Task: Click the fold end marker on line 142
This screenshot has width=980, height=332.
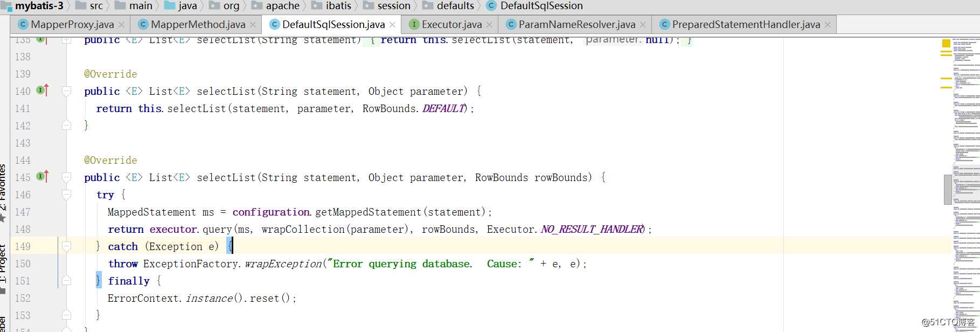Action: coord(67,126)
